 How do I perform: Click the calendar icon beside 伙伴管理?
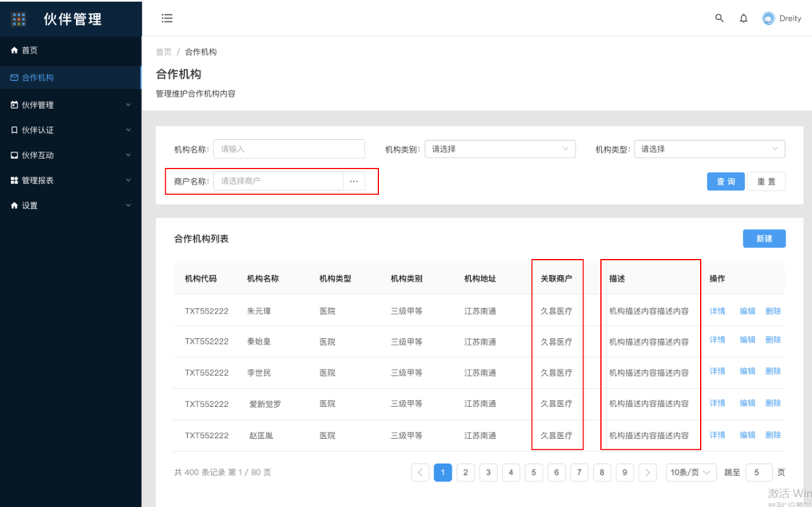pyautogui.click(x=14, y=105)
